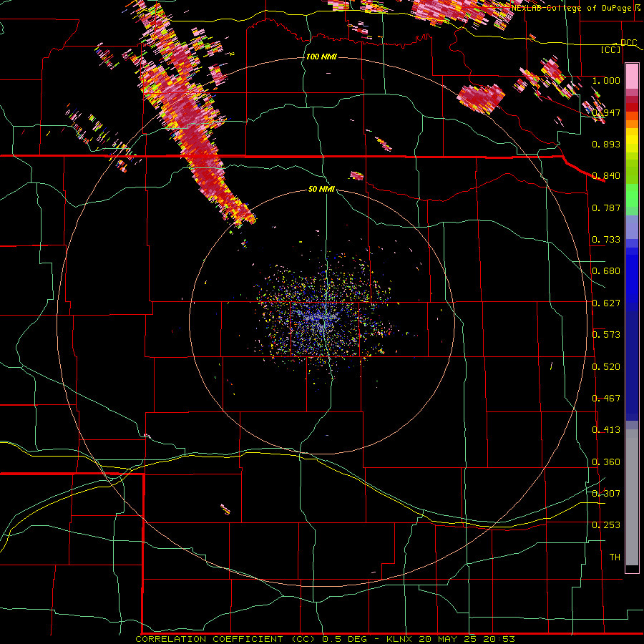Image resolution: width=644 pixels, height=644 pixels.
Task: Click the 0.893 scale value
Action: click(x=606, y=144)
